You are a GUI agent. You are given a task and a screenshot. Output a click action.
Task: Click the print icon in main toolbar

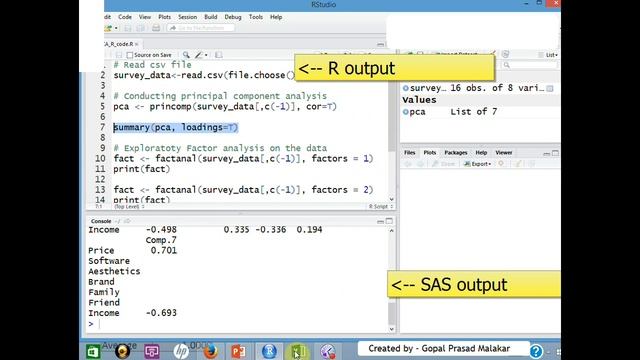tap(156, 28)
